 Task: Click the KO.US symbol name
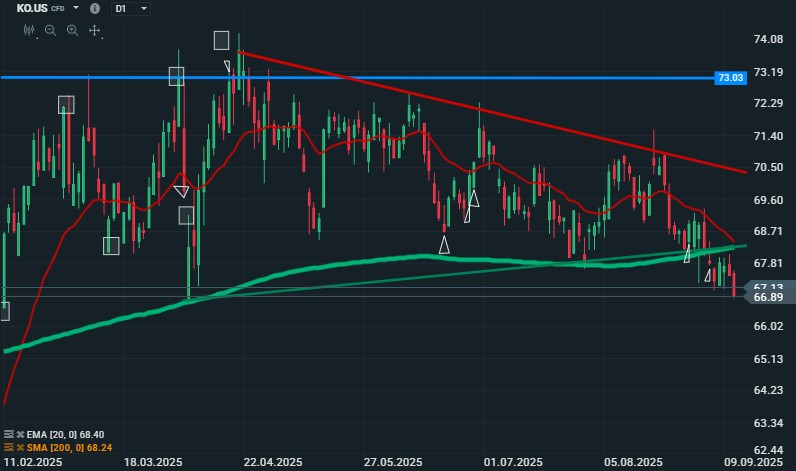(33, 9)
